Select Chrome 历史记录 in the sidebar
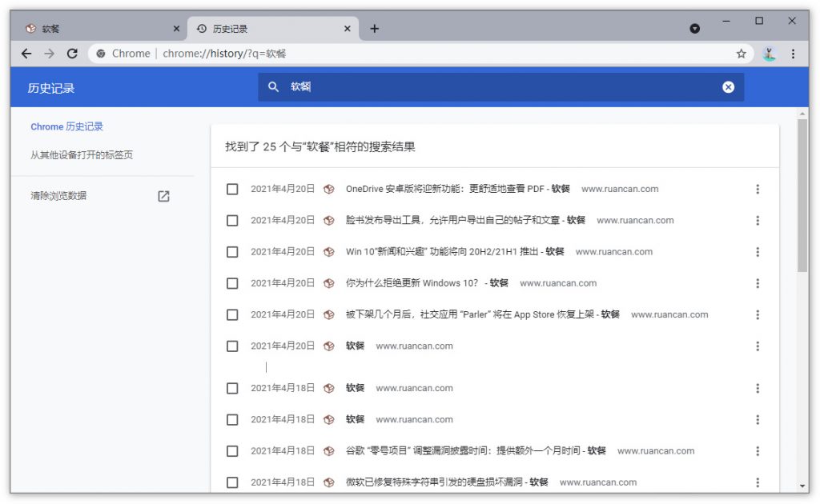 coord(67,126)
